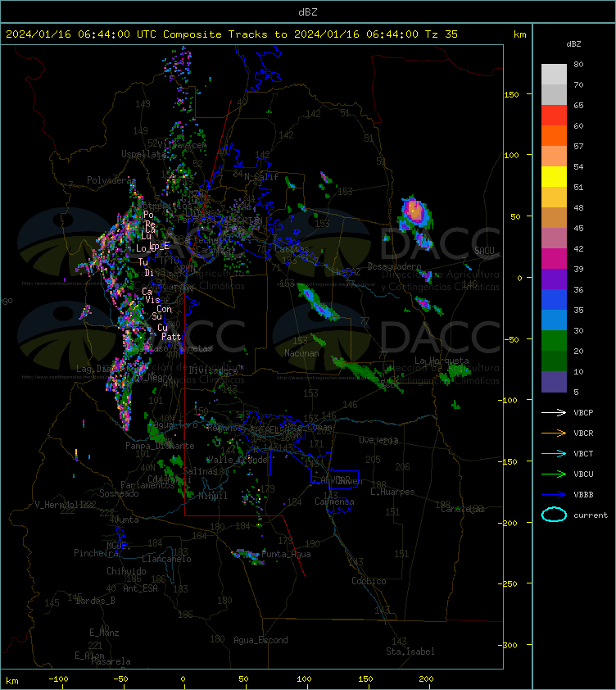This screenshot has width=616, height=690.
Task: Click the green VBCU arrow legend icon
Action: pos(554,474)
